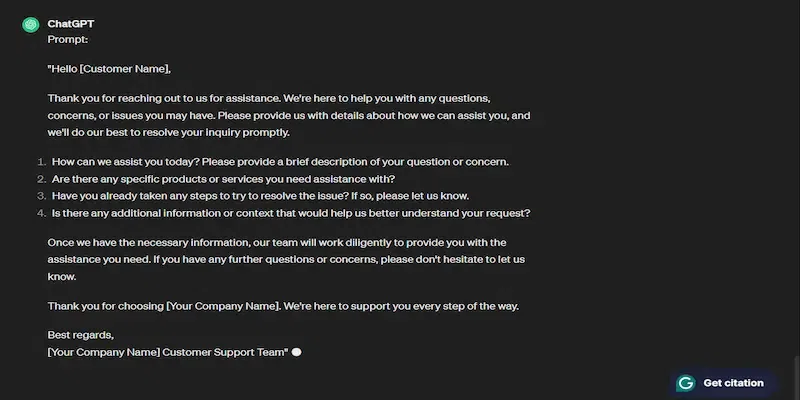Select list item one "How can we assist you today"
Screen dimensions: 800x400
coord(280,162)
